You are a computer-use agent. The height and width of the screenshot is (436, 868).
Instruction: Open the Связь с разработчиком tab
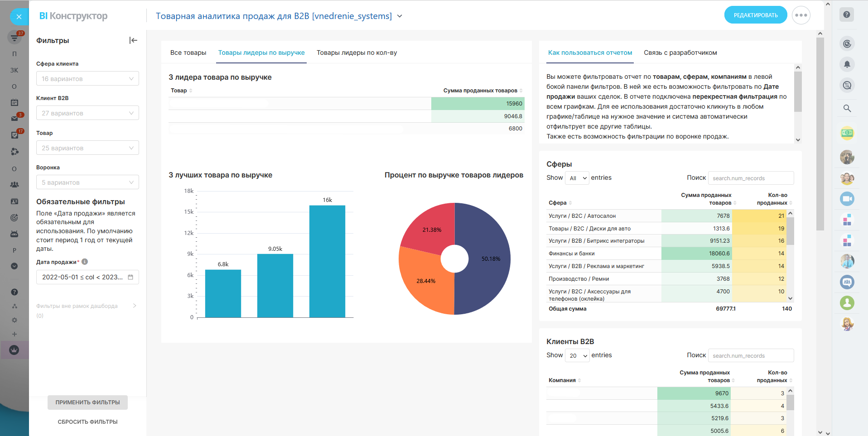pos(680,53)
